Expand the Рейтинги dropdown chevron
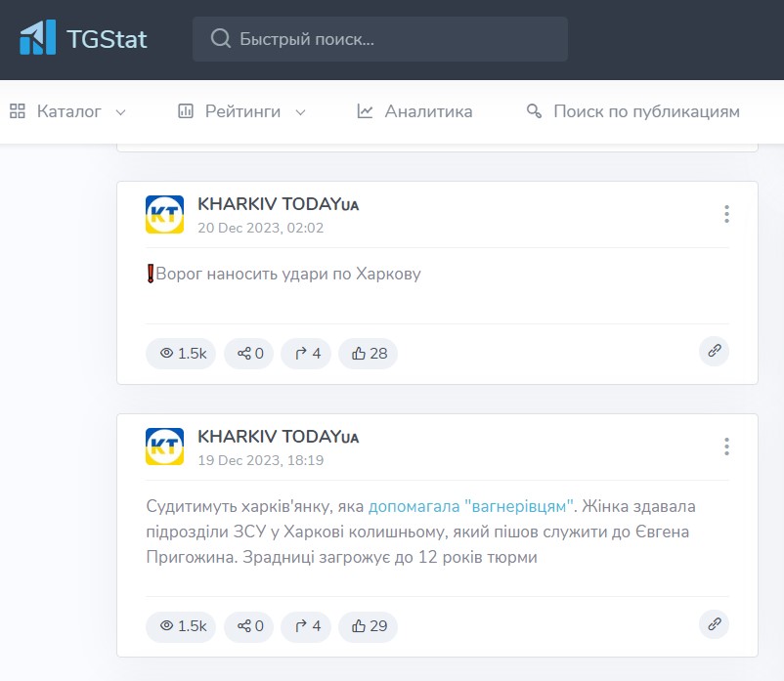Viewport: 784px width, 681px height. [x=300, y=112]
